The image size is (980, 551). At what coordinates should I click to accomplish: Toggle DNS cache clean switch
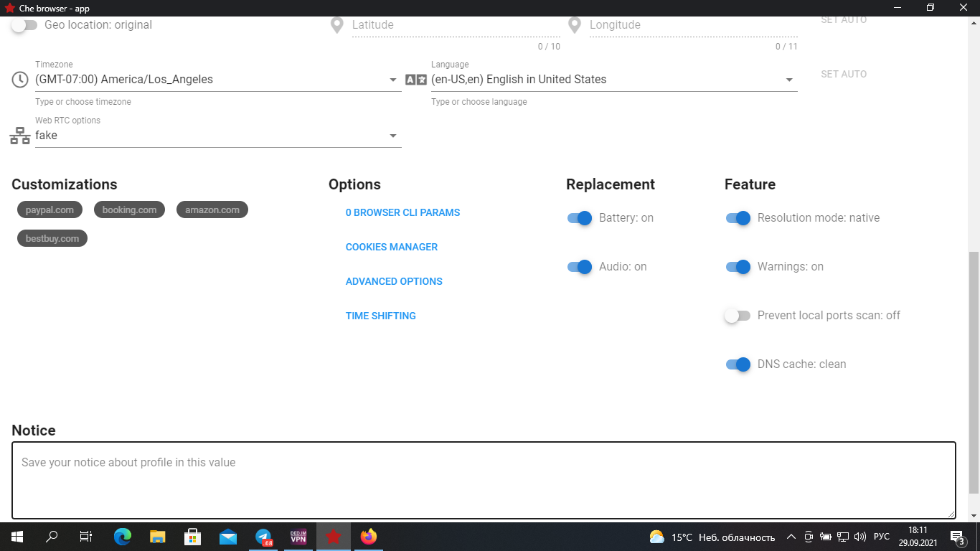pyautogui.click(x=738, y=364)
